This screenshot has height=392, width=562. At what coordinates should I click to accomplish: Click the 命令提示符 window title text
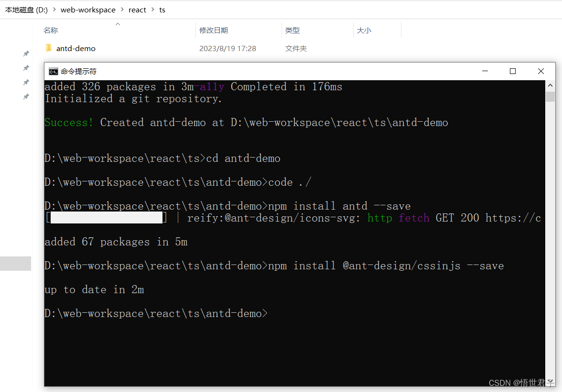[x=78, y=72]
